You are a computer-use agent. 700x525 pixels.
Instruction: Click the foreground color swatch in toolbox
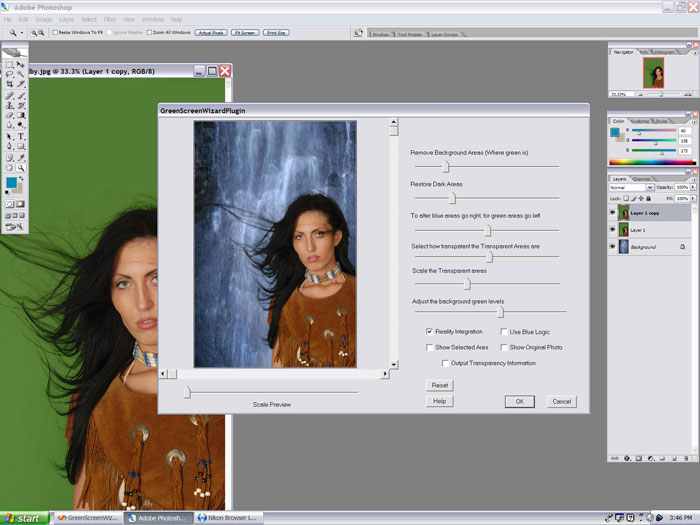click(11, 182)
